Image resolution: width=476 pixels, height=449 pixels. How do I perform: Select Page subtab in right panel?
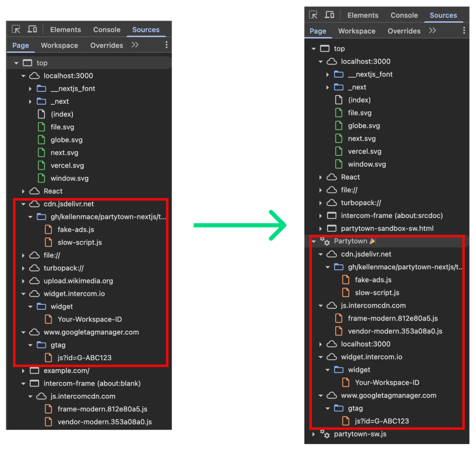tap(318, 31)
